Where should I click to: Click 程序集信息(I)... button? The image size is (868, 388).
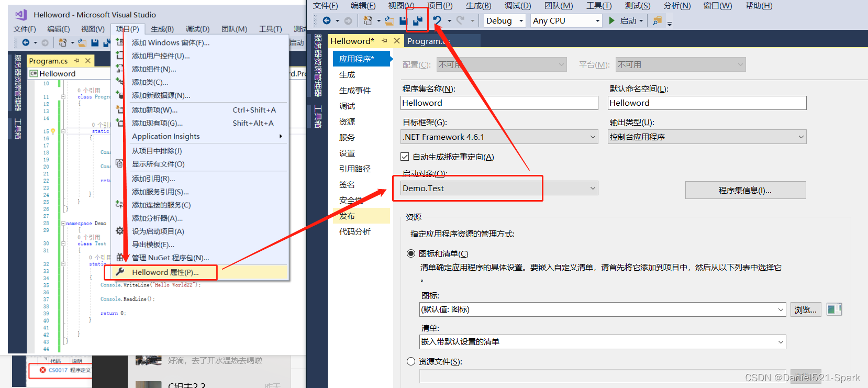745,190
